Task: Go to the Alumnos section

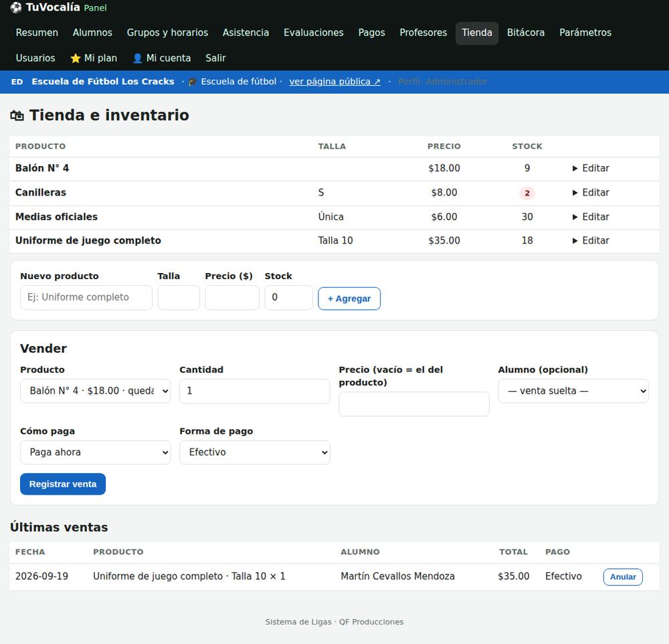Action: point(92,32)
